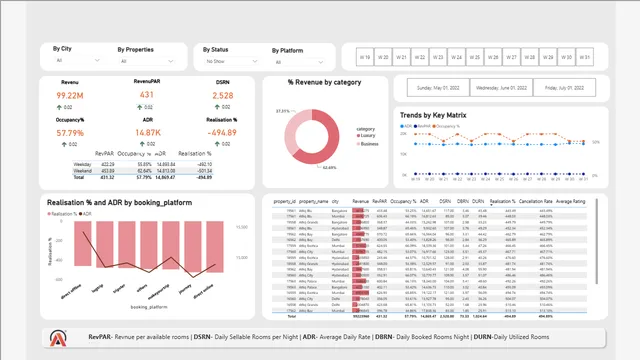
Task: Select week W 29 in the week slicer
Action: coord(548,57)
